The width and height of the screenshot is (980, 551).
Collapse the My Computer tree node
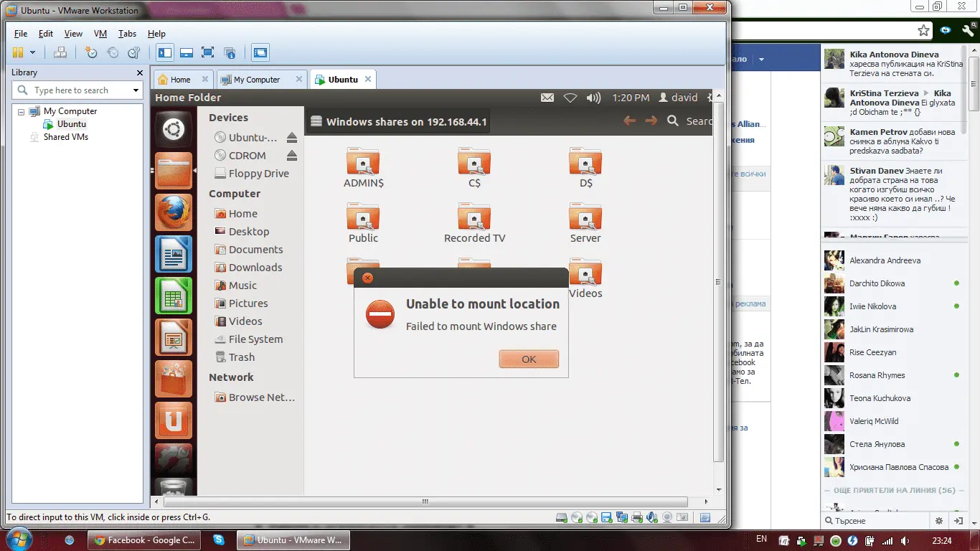tap(21, 112)
